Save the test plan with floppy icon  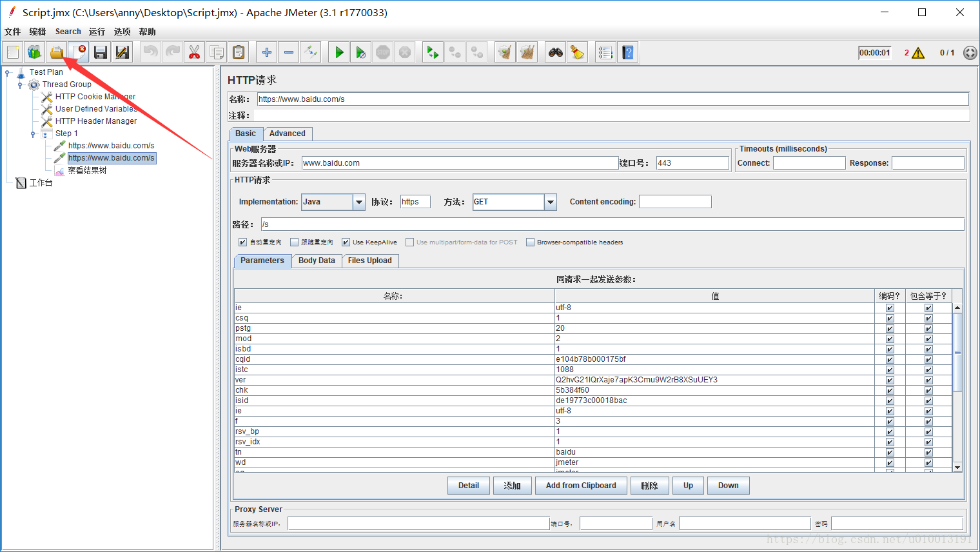coord(101,52)
